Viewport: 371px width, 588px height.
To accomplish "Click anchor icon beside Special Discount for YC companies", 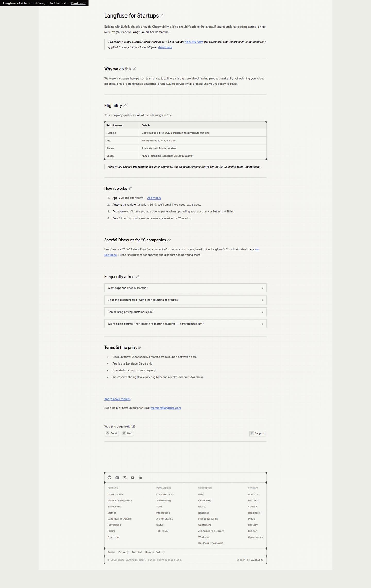I will 169,240.
